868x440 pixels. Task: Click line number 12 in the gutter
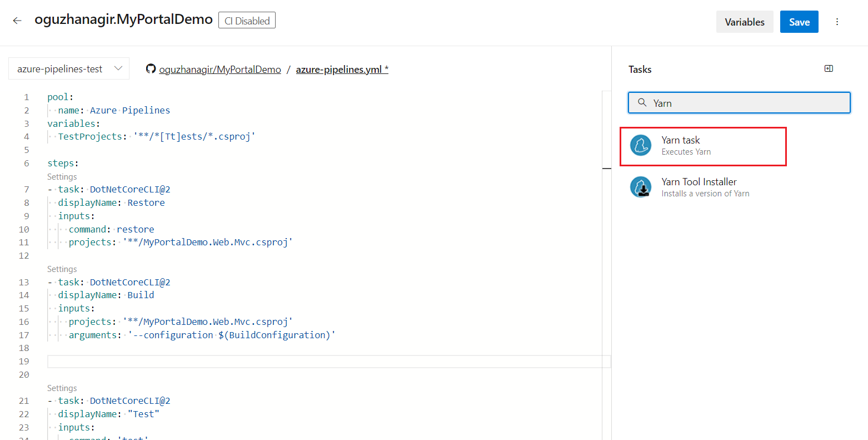pos(24,256)
